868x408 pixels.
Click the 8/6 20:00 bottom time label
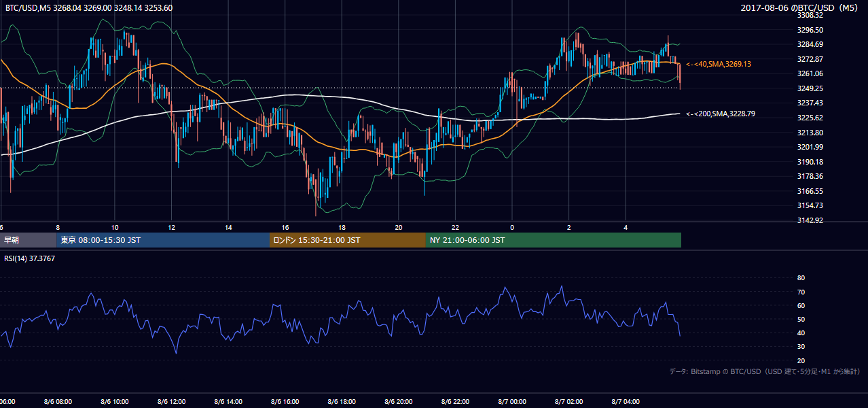click(x=399, y=402)
